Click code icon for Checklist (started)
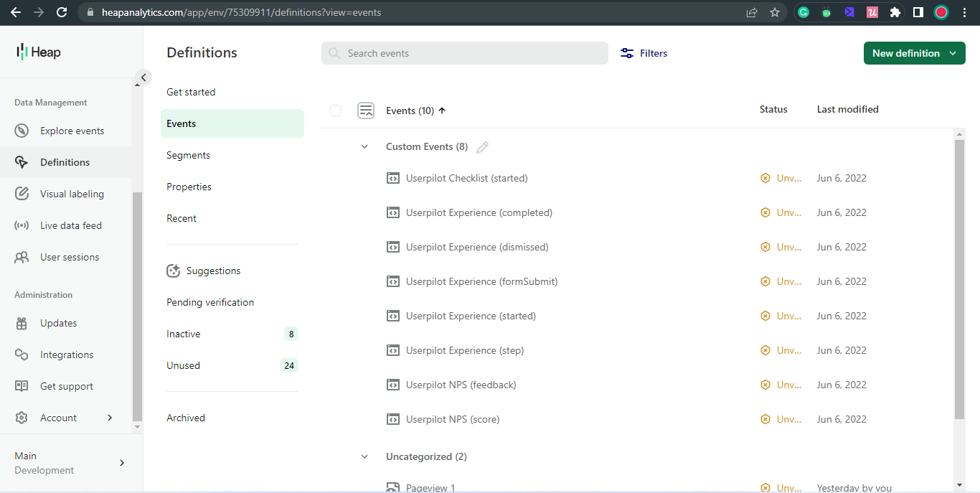Screen dimensions: 980x493 (392, 178)
